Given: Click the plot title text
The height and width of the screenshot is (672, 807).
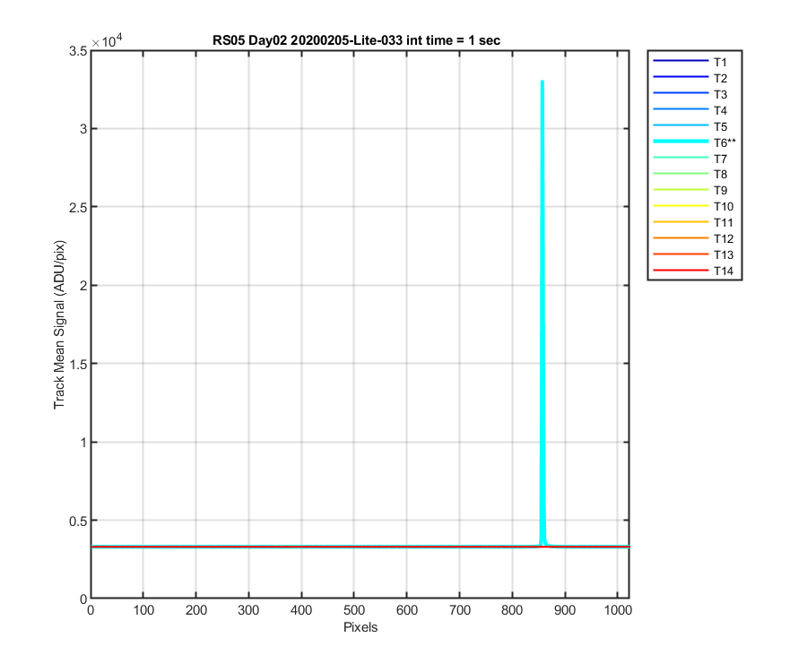Looking at the screenshot, I should click(x=356, y=40).
